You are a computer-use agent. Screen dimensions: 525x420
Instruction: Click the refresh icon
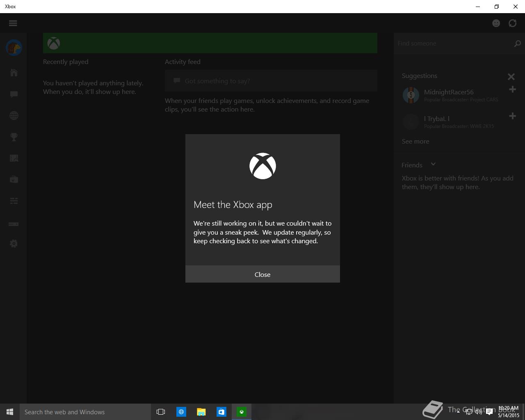(x=513, y=23)
